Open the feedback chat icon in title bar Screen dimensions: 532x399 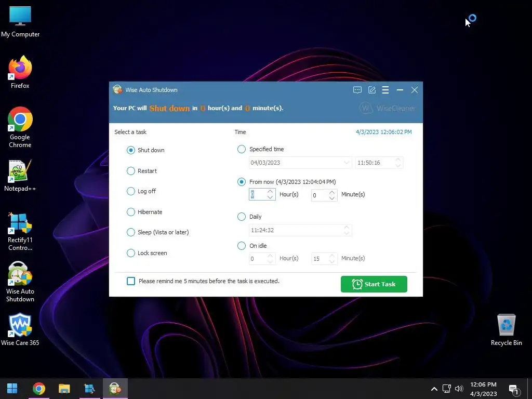pyautogui.click(x=357, y=90)
